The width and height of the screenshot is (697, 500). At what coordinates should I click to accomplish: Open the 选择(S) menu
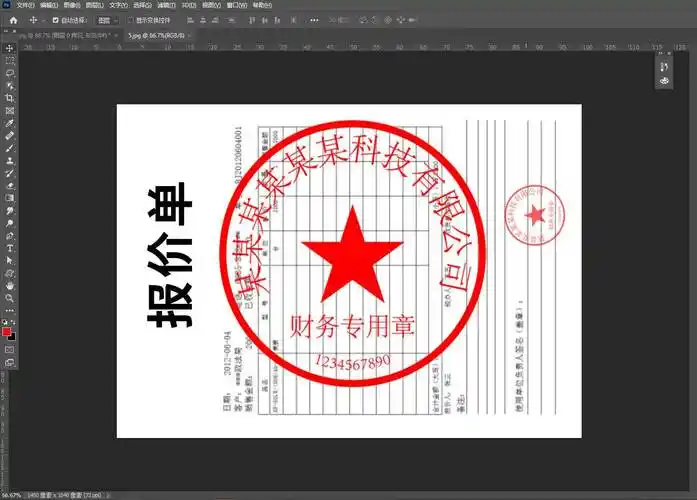[x=142, y=5]
